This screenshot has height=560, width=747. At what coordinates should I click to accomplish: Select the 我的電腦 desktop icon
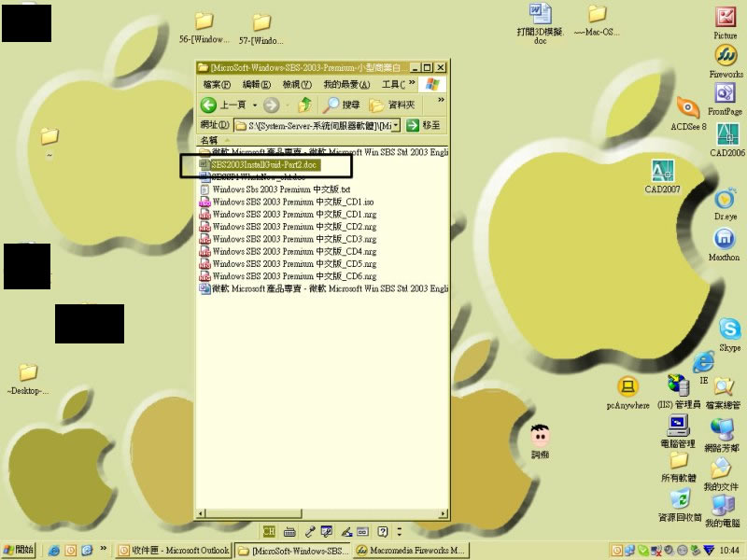pyautogui.click(x=723, y=511)
